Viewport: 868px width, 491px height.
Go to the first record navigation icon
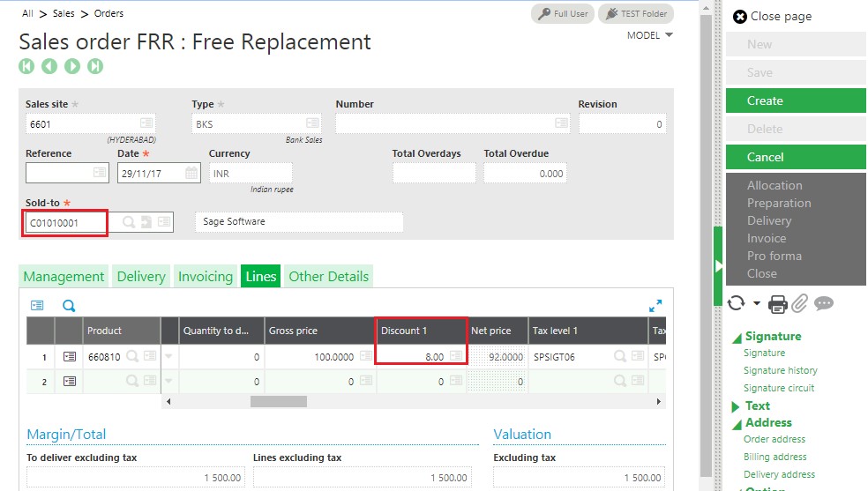click(x=26, y=66)
